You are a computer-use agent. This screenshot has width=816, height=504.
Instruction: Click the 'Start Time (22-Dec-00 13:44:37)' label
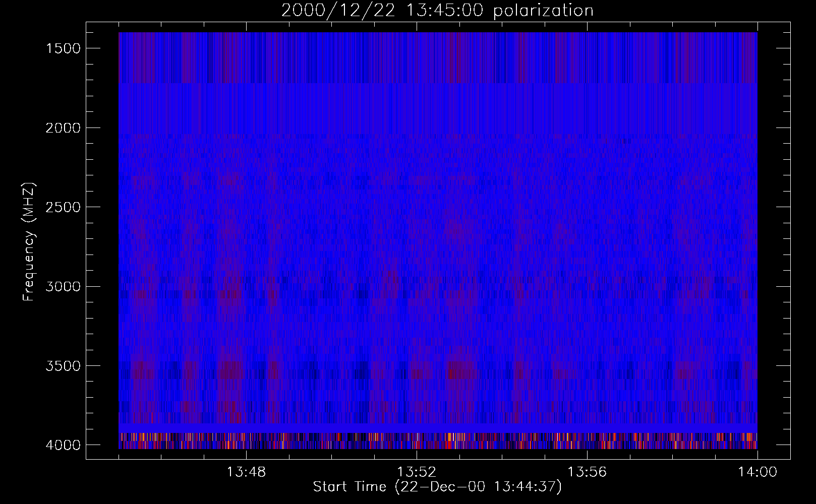tap(437, 487)
